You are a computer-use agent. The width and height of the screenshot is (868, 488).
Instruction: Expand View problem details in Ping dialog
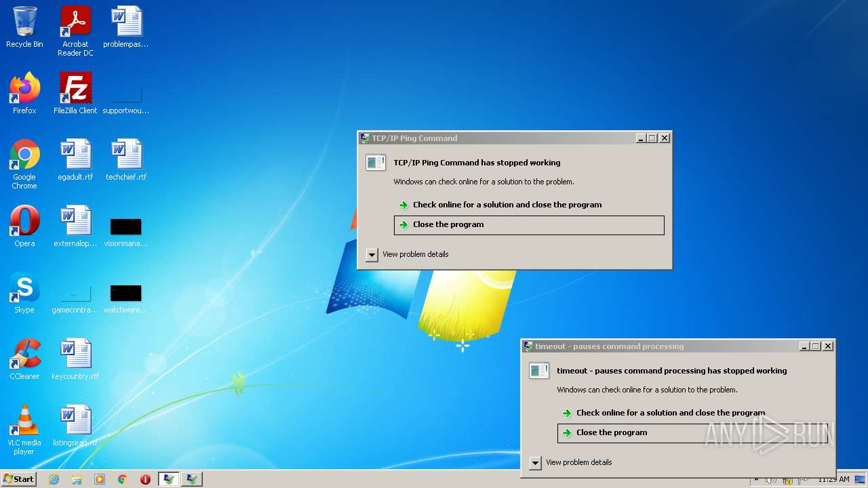tap(372, 255)
